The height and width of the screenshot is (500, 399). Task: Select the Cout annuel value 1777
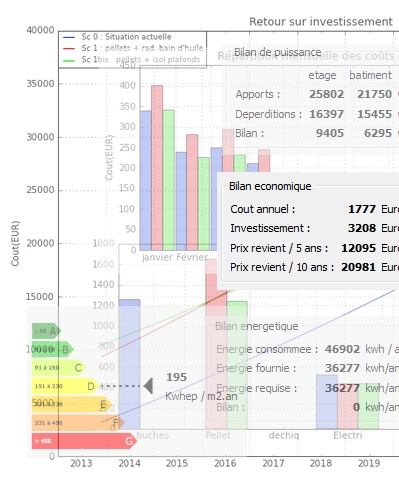(x=362, y=209)
